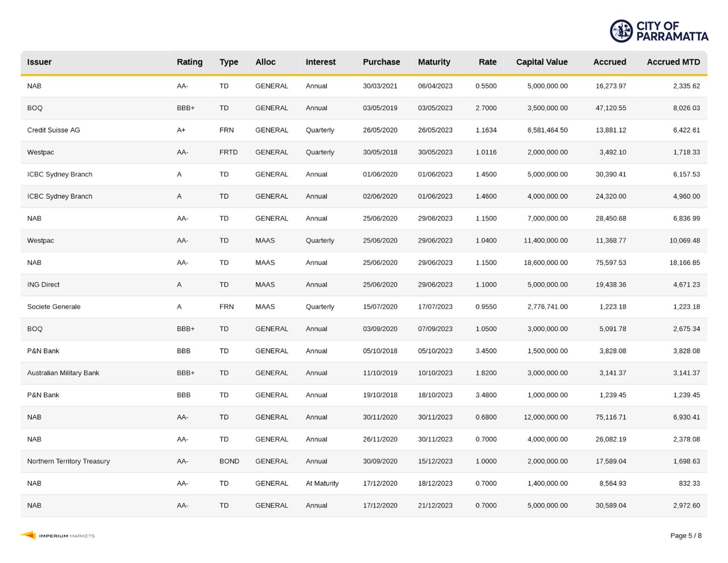Click the Quarterly cell for Credit Suisse AG
Image resolution: width=728 pixels, height=563 pixels.
coord(320,130)
